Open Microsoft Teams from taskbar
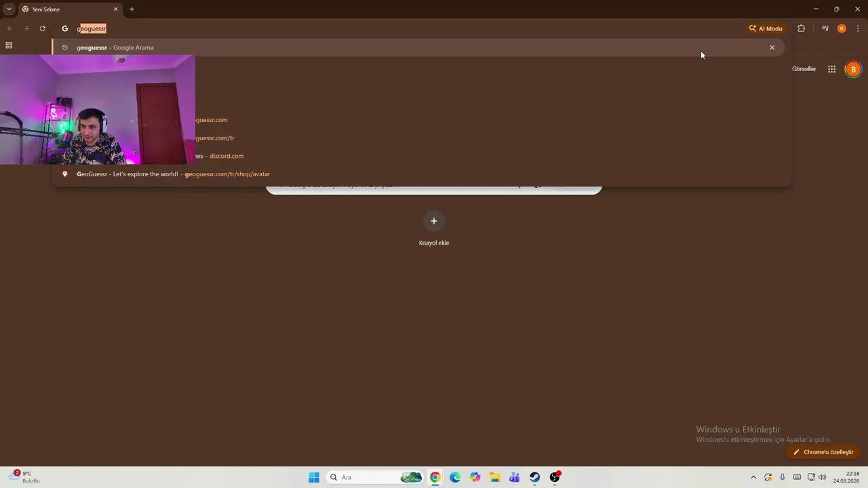Image resolution: width=868 pixels, height=488 pixels. [515, 477]
